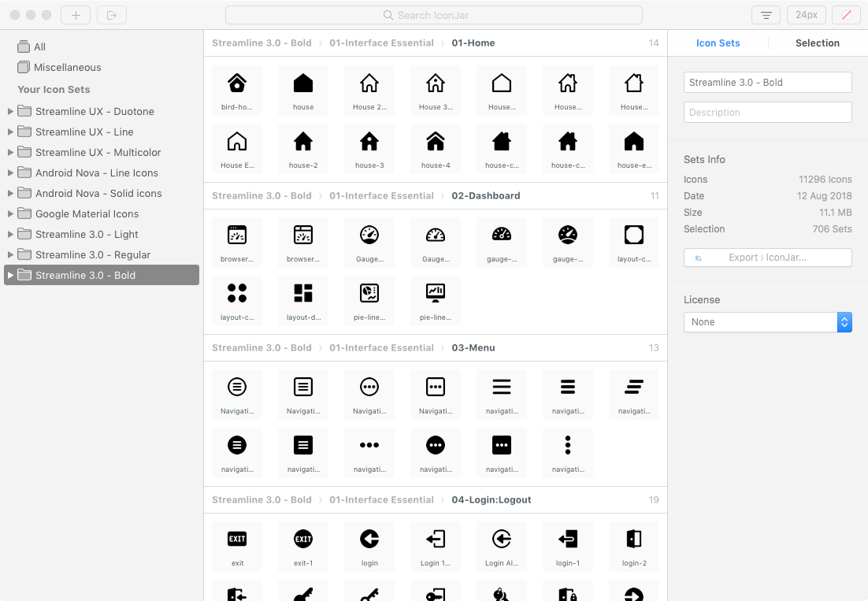Image resolution: width=868 pixels, height=601 pixels.
Task: Expand Android Nova - Line Icons triangle
Action: point(10,173)
